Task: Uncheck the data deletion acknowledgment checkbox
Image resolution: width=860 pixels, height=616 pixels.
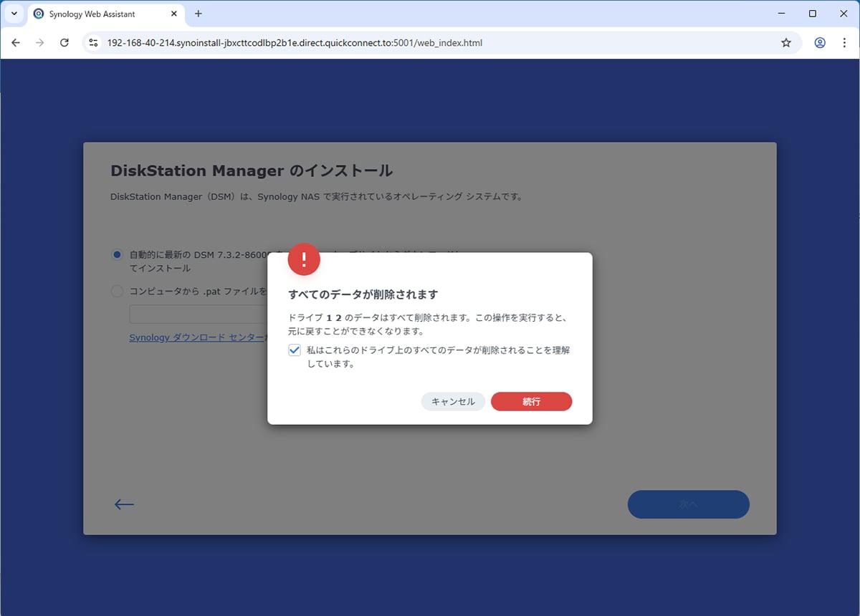Action: point(295,350)
